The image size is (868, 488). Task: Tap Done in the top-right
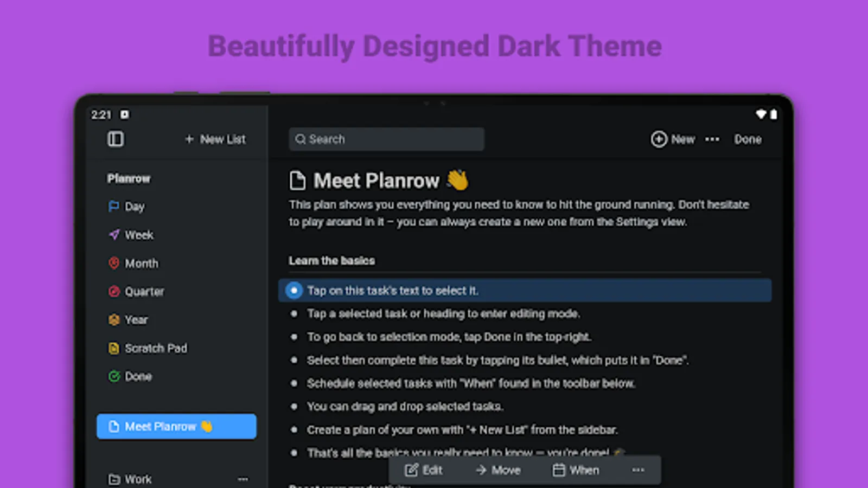coord(748,139)
